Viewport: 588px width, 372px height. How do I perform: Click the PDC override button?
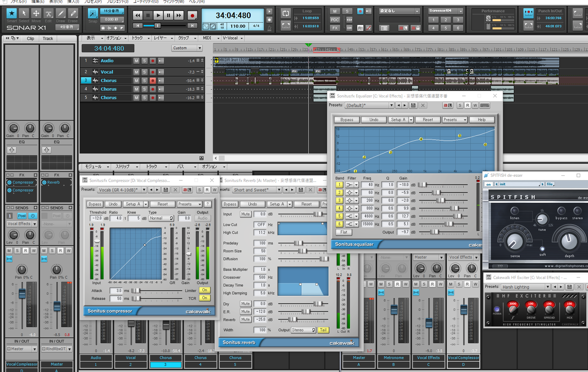[x=335, y=20]
